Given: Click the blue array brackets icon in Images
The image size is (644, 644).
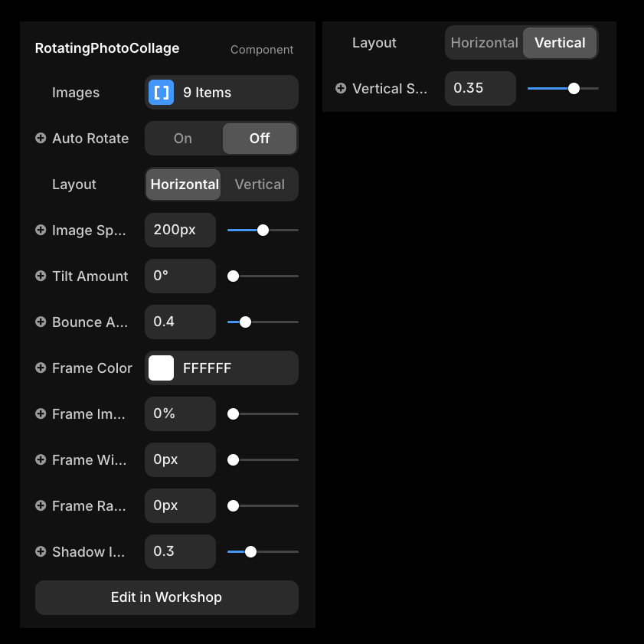Looking at the screenshot, I should pyautogui.click(x=161, y=93).
